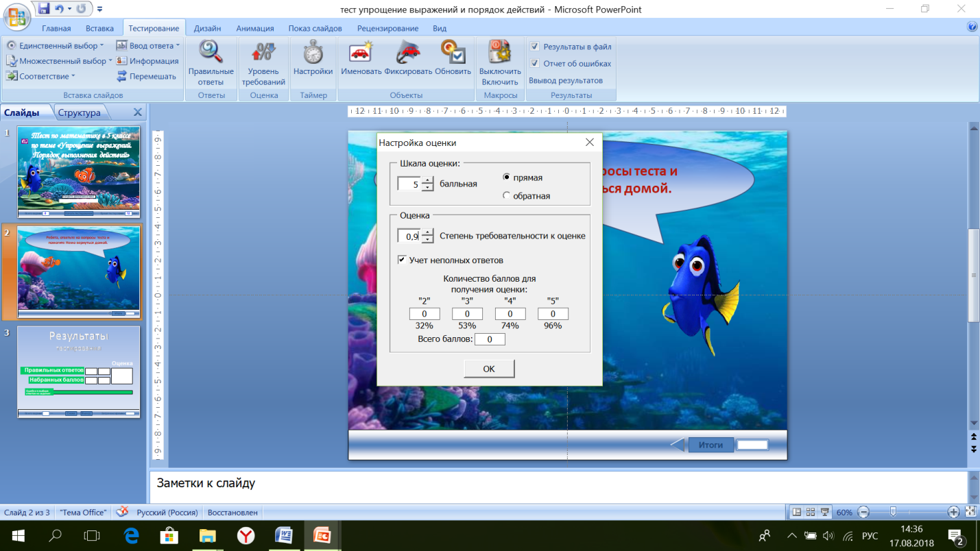Switch to Анимация ribbon tab
Screen dimensions: 980x551
pos(255,29)
